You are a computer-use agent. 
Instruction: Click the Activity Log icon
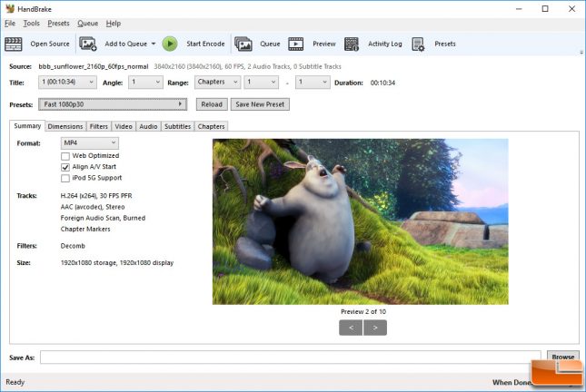(x=352, y=44)
